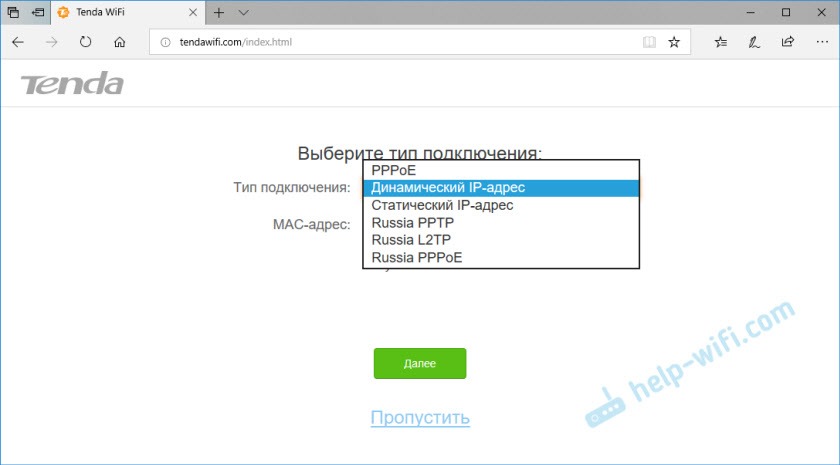Viewport: 840px width, 465px height.
Task: Open Reading view book icon
Action: pyautogui.click(x=649, y=43)
